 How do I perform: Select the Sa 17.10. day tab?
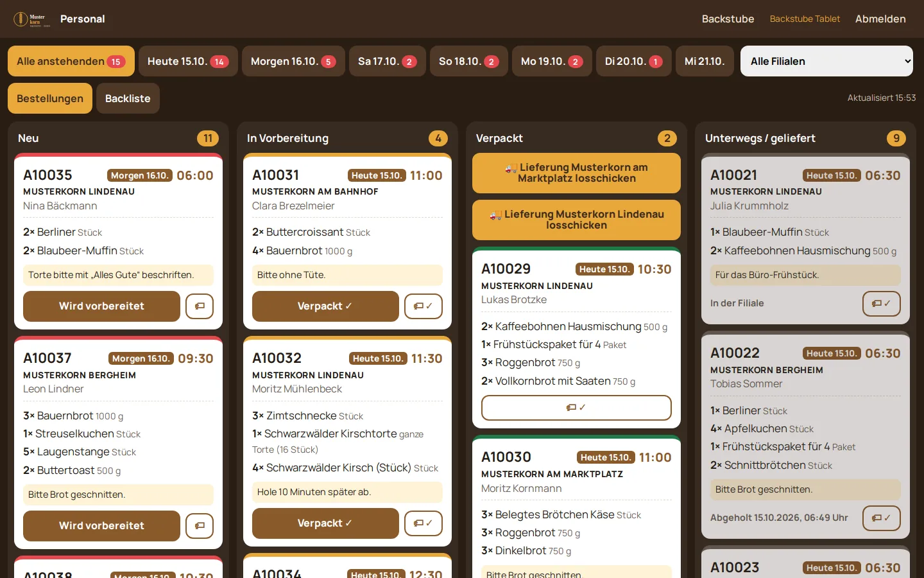pyautogui.click(x=388, y=61)
